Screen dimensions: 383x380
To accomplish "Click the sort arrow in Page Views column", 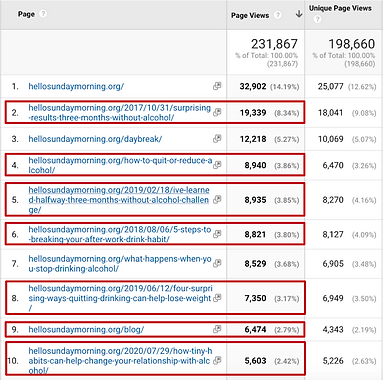I will click(x=299, y=14).
